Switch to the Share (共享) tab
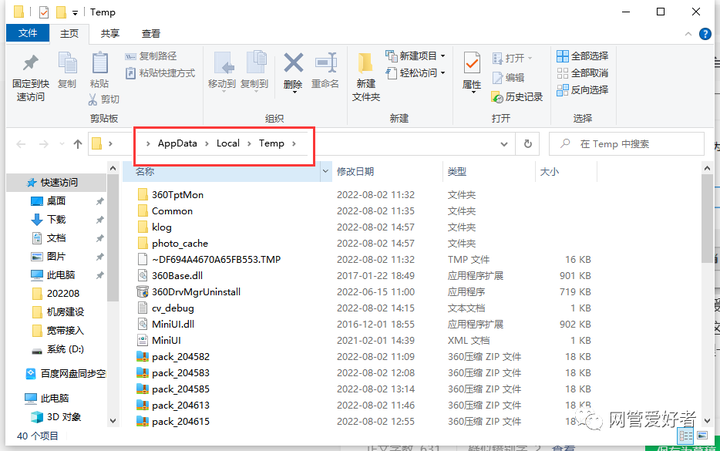The image size is (720, 451). pyautogui.click(x=110, y=34)
